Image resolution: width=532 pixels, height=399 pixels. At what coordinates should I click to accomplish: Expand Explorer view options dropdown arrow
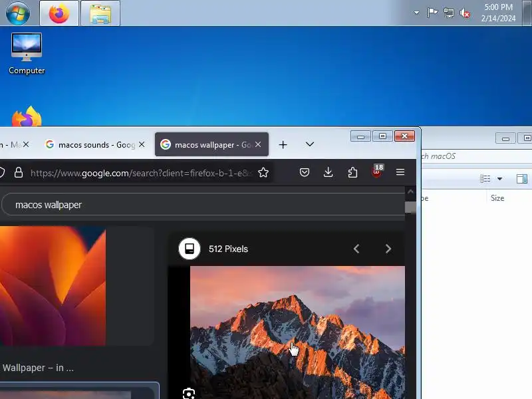tap(500, 178)
